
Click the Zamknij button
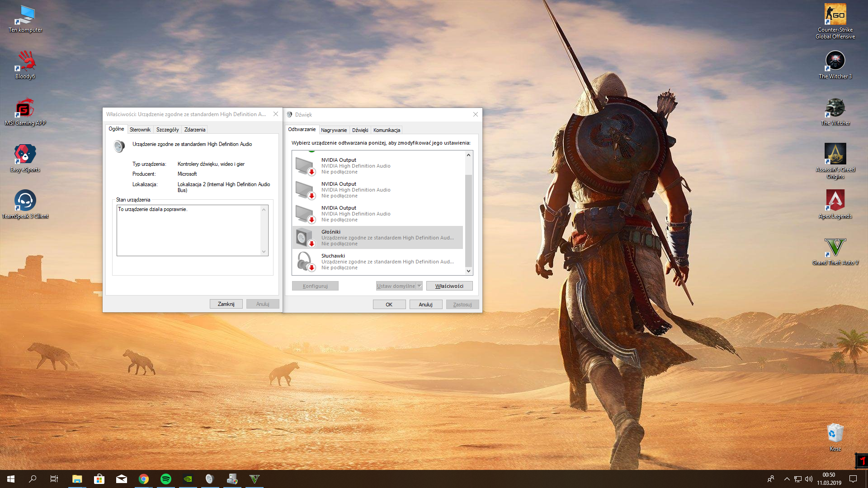point(226,304)
